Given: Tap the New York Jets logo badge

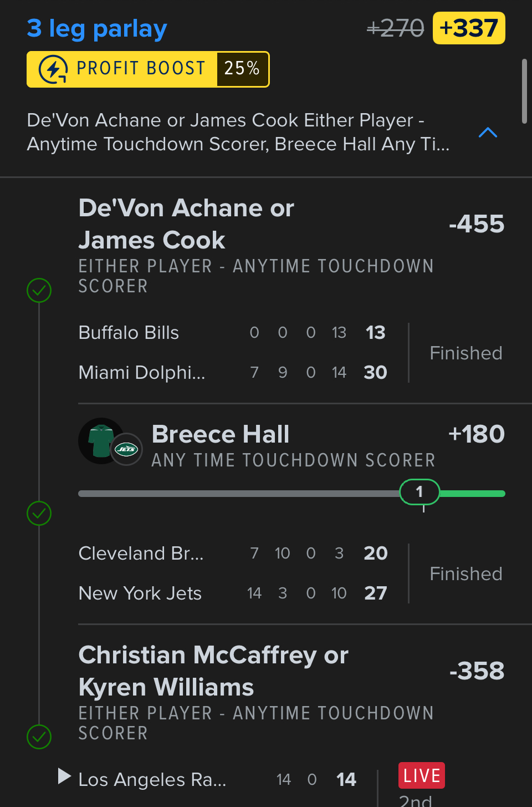Looking at the screenshot, I should (x=126, y=449).
